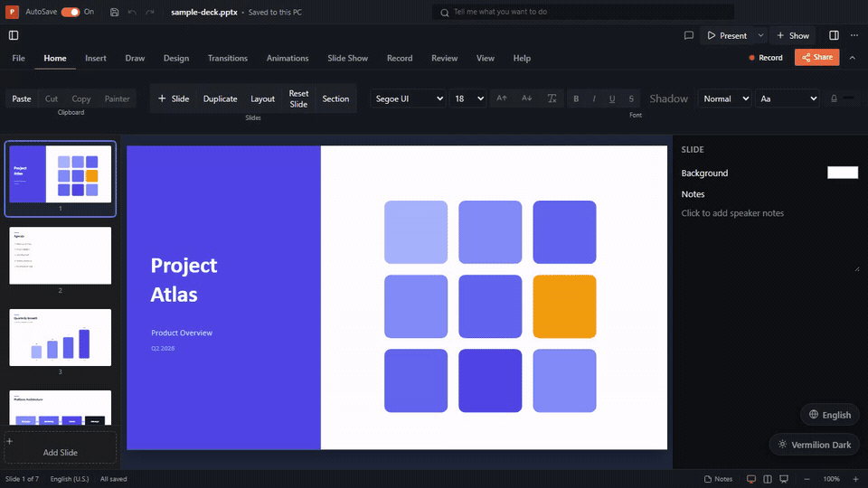Click the Tell me what you want search box
Viewport: 868px width, 488px height.
pos(583,12)
